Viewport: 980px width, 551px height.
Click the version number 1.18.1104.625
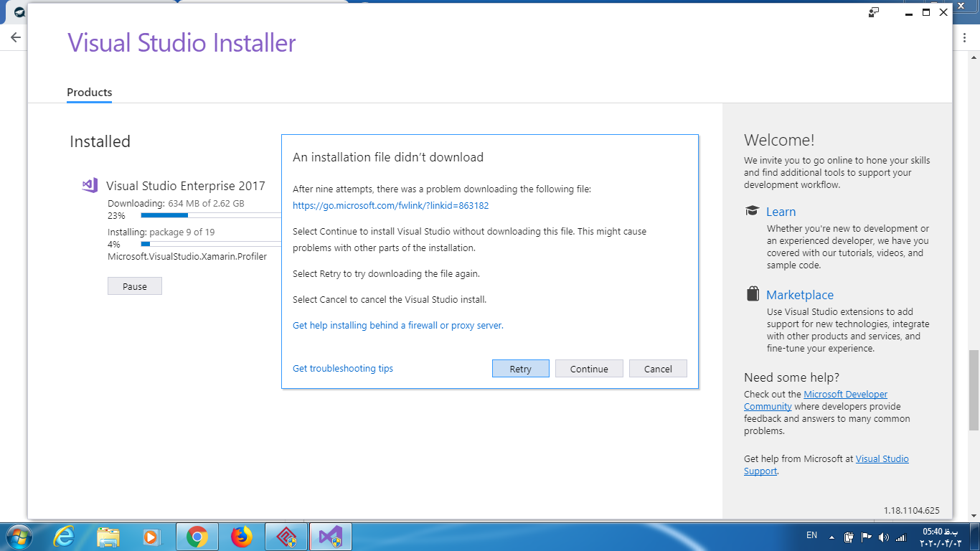pos(911,511)
